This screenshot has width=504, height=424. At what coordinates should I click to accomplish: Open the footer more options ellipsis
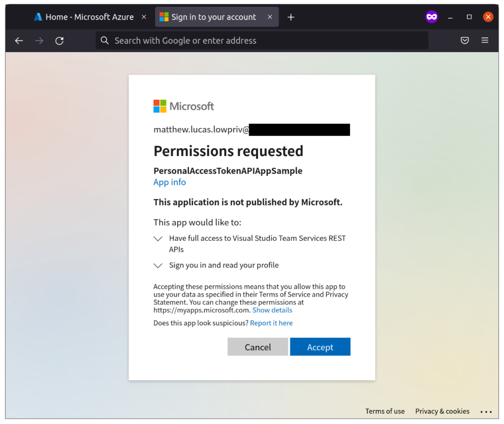[486, 412]
